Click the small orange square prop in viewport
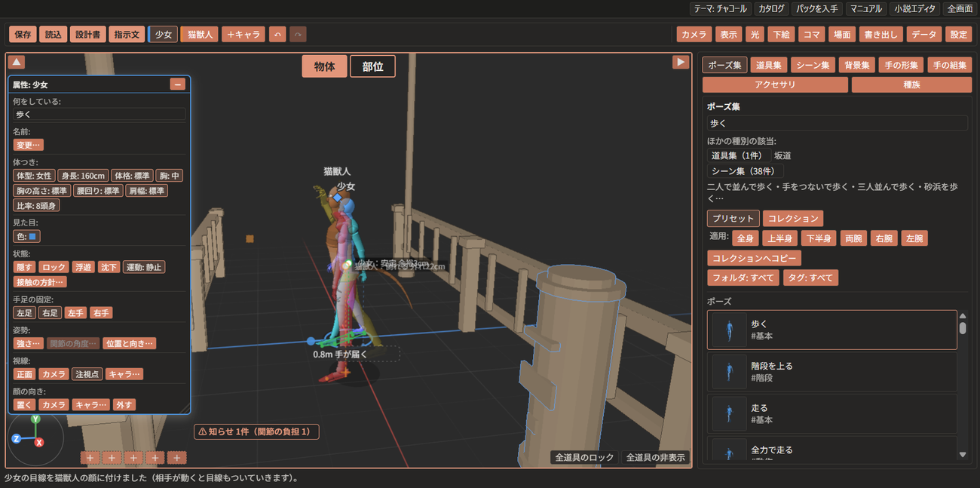 tap(250, 238)
